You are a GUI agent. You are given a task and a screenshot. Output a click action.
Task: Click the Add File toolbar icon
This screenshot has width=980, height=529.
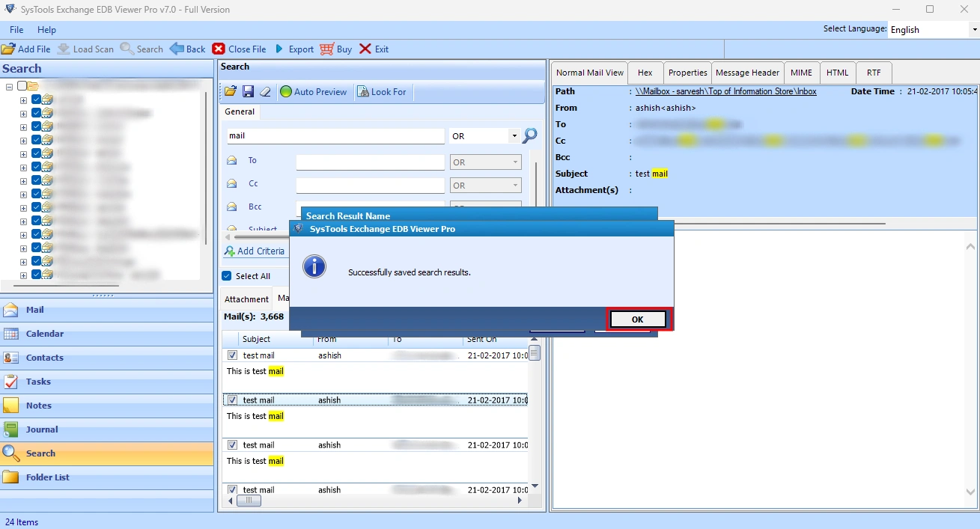(x=8, y=49)
